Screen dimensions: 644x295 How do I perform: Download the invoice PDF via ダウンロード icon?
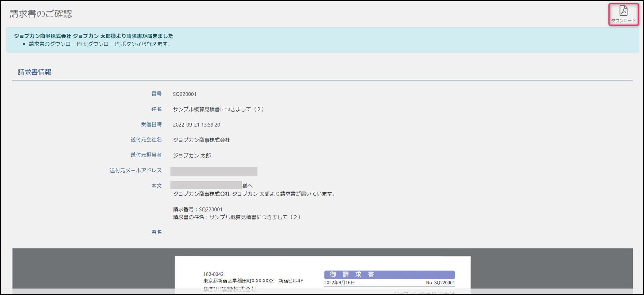tap(623, 14)
